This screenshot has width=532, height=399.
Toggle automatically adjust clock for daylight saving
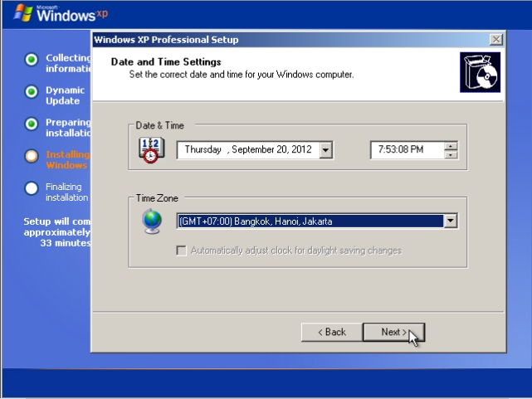182,251
